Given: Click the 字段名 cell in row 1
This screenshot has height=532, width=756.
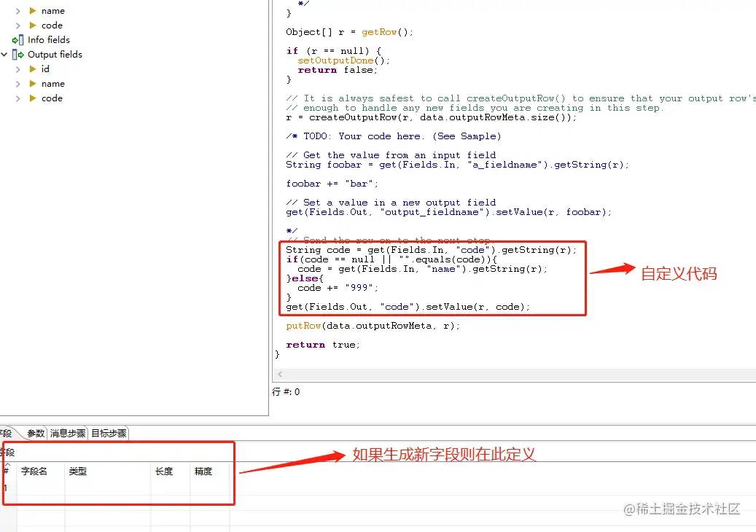Looking at the screenshot, I should (41, 488).
